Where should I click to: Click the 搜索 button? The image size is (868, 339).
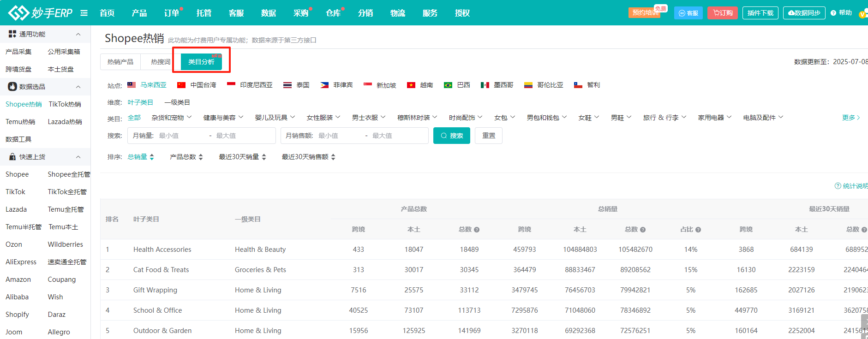point(452,136)
